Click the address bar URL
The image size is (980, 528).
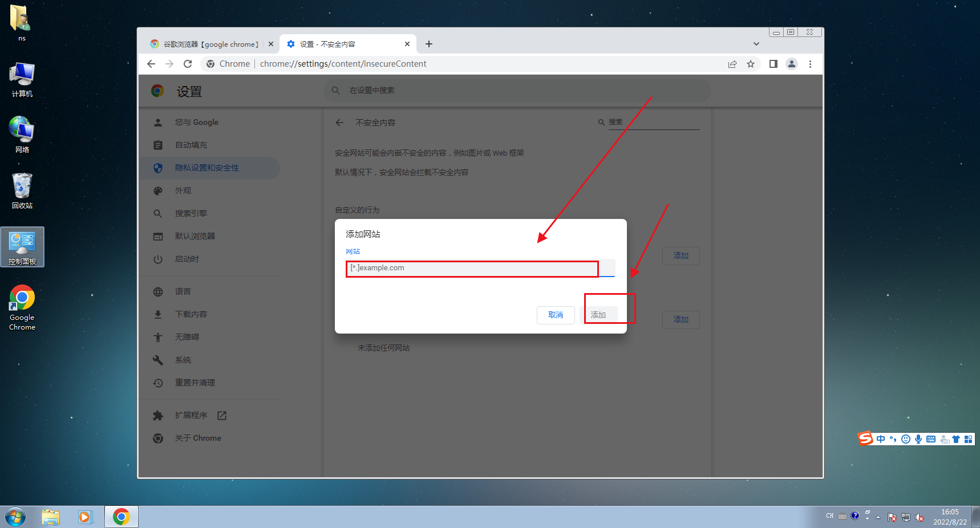point(343,64)
